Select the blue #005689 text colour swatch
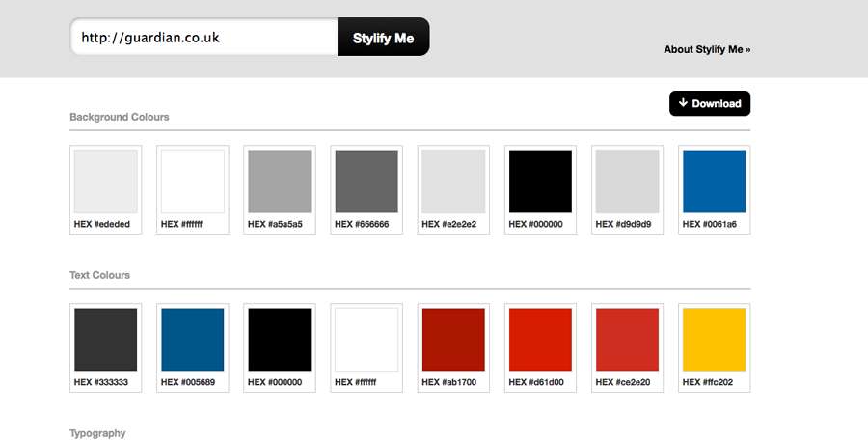 tap(193, 347)
